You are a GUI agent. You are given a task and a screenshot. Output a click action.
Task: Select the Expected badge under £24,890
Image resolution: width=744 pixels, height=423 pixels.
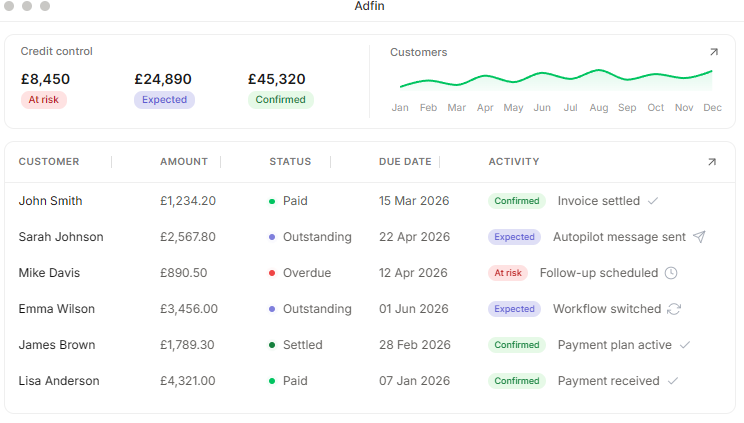pos(164,100)
